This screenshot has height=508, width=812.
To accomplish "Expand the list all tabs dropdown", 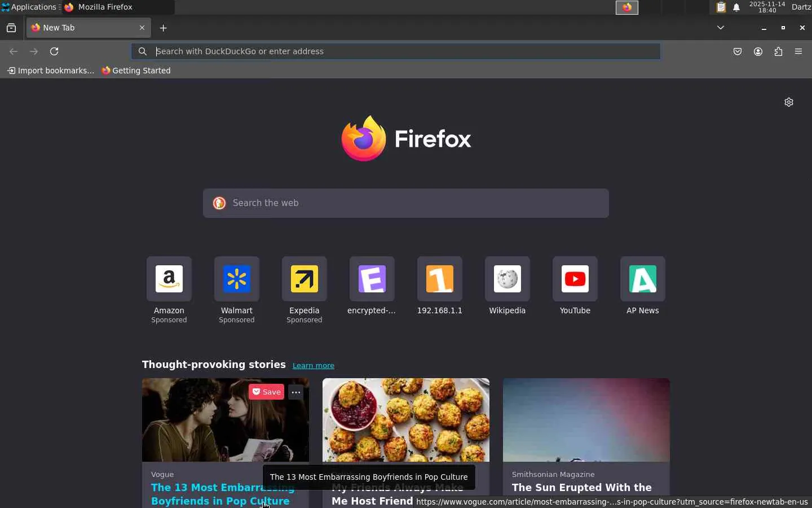I will pyautogui.click(x=721, y=28).
